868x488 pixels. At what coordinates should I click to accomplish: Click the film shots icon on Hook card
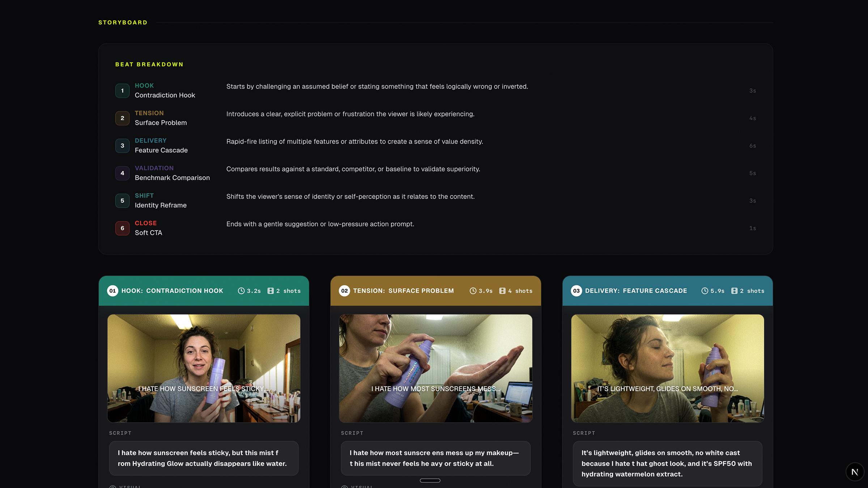coord(271,291)
